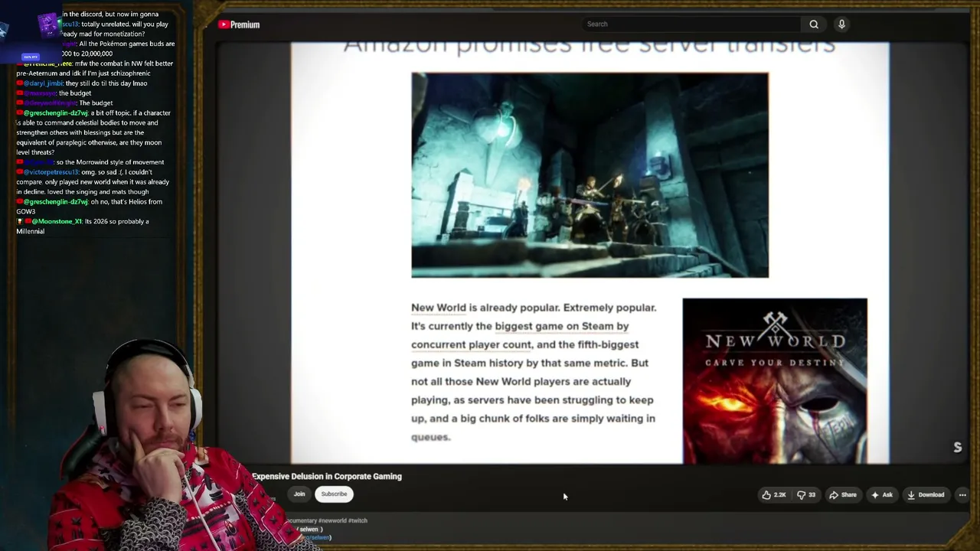980x551 pixels.
Task: Click chat username @daryl_jimbi
Action: [x=44, y=83]
